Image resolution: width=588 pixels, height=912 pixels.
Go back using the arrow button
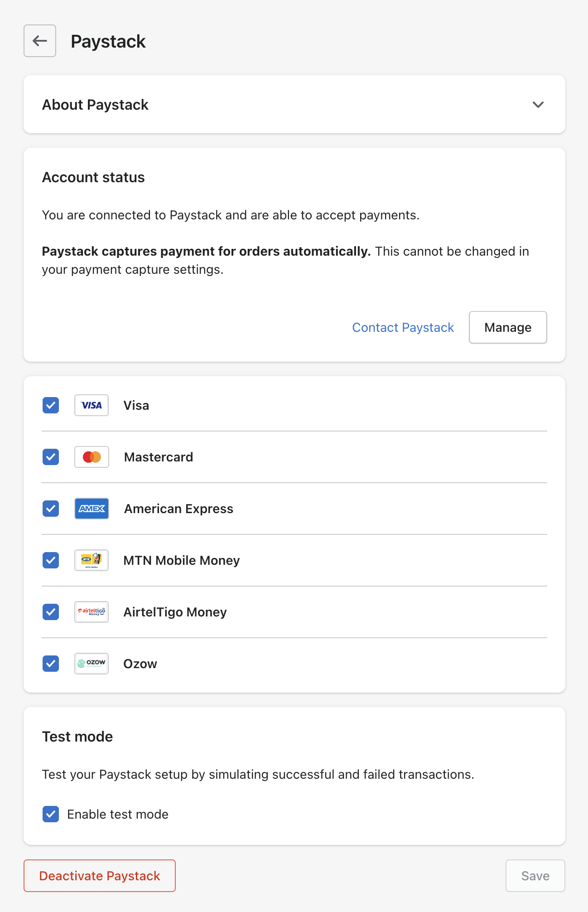click(x=40, y=41)
